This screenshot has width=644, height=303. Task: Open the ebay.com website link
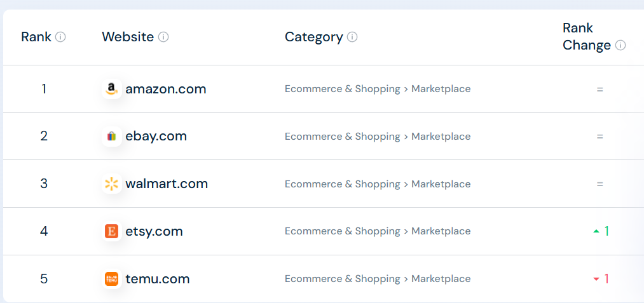[156, 137]
